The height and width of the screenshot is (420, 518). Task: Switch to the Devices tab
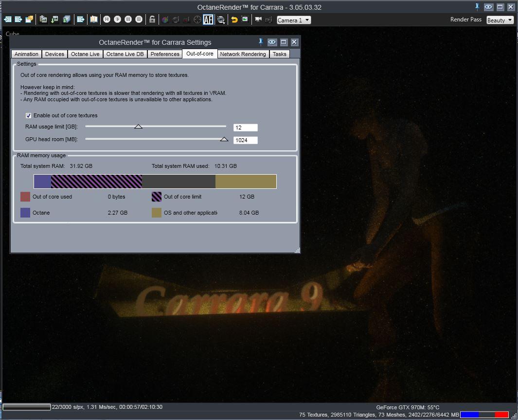tap(54, 54)
